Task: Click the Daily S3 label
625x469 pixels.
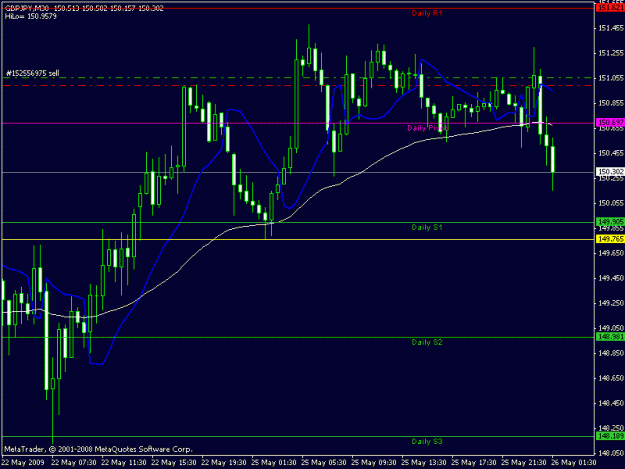Action: coord(427,442)
